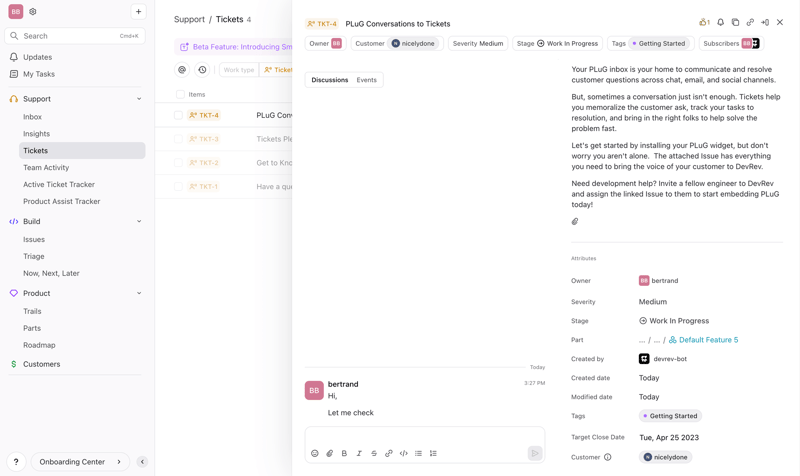Send the message with the send button
Viewport: 800px width, 476px height.
[x=535, y=453]
